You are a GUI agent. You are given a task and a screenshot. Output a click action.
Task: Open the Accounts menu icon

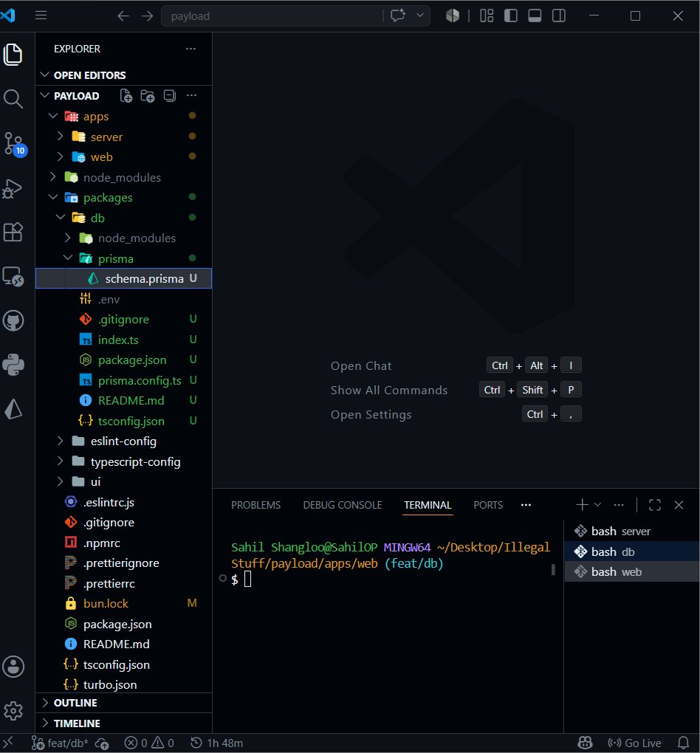tap(13, 667)
